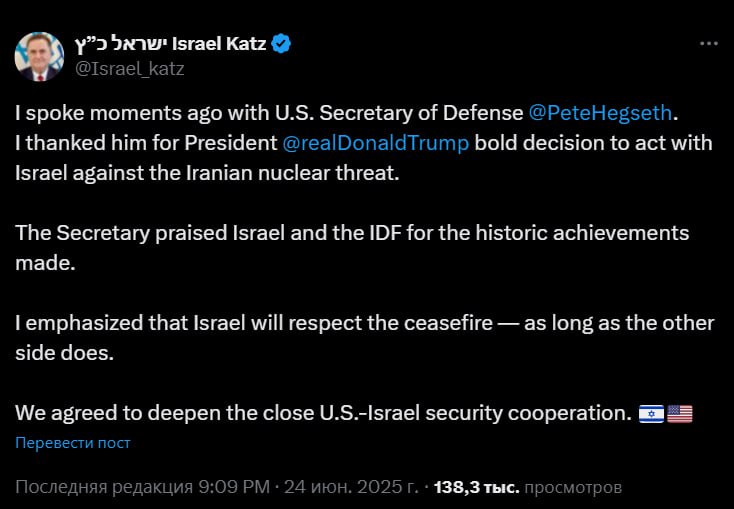Click the 'просмотров' views label
This screenshot has height=509, width=734.
573,487
